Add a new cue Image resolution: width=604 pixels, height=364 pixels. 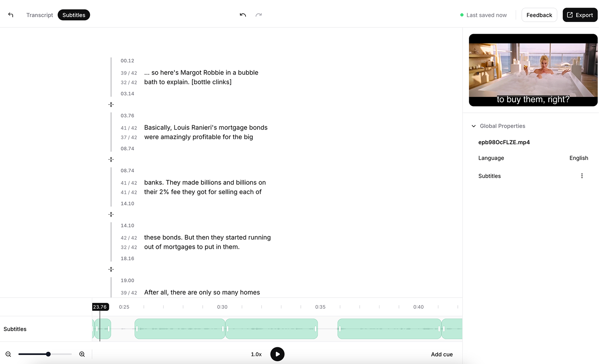[x=441, y=354]
